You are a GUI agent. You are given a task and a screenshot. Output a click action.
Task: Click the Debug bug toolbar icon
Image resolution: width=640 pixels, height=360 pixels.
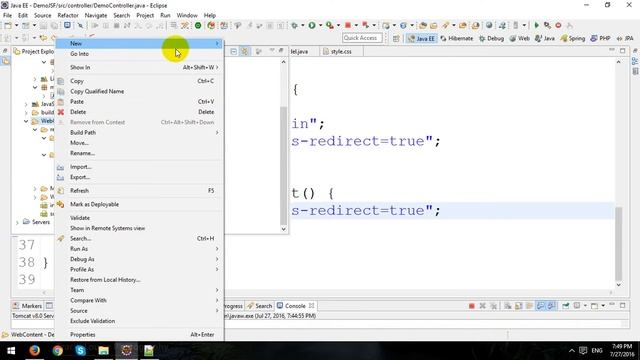pyautogui.click(x=294, y=25)
